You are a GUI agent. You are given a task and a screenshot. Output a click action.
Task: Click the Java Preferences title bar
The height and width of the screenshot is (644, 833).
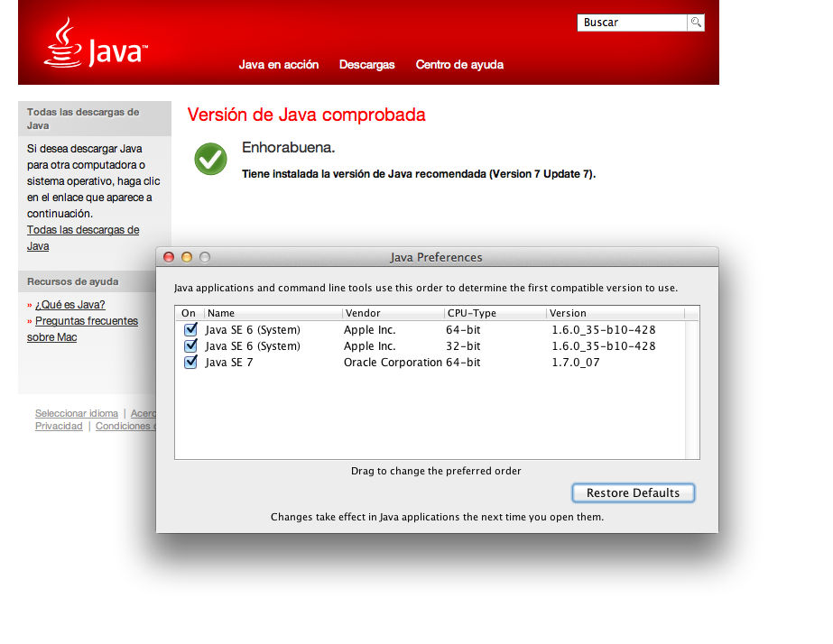[x=437, y=257]
